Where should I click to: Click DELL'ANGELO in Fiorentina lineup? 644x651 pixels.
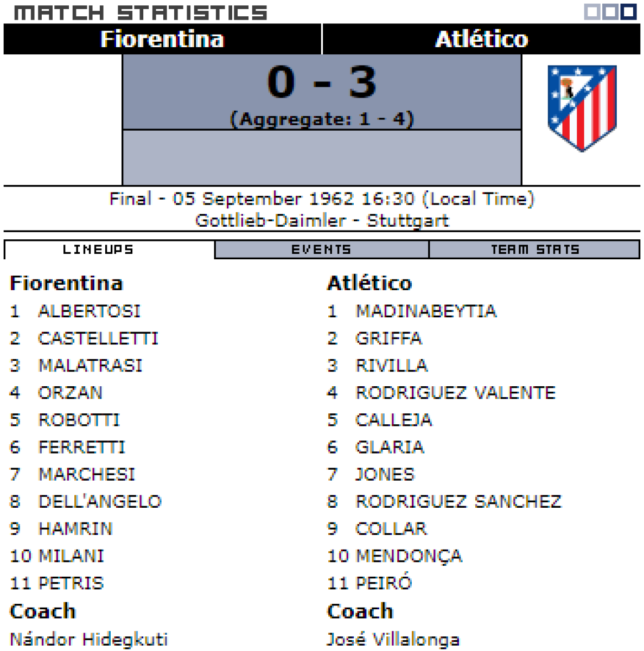click(100, 501)
